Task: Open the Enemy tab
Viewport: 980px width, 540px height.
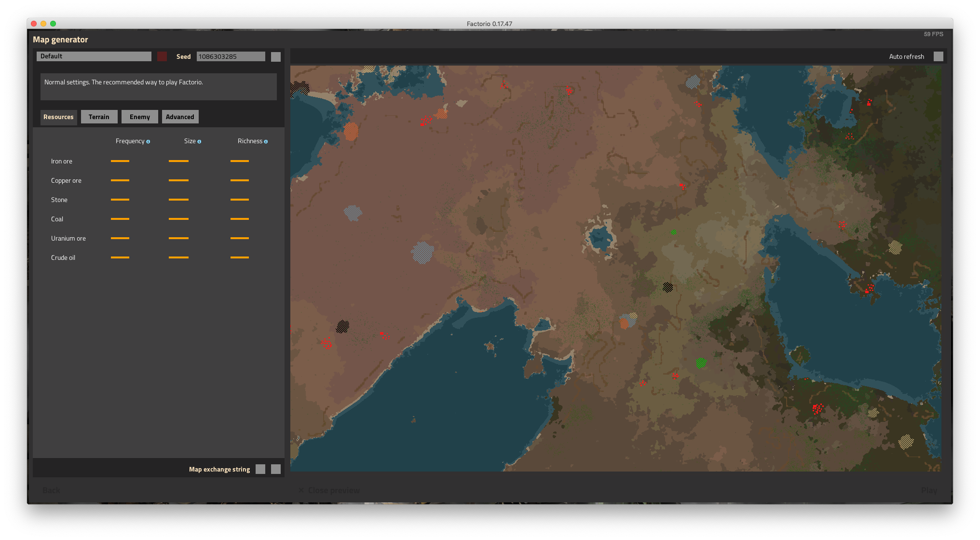Action: 140,117
